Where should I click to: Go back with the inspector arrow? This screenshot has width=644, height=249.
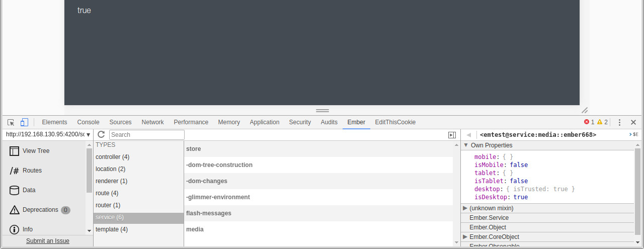(x=468, y=135)
